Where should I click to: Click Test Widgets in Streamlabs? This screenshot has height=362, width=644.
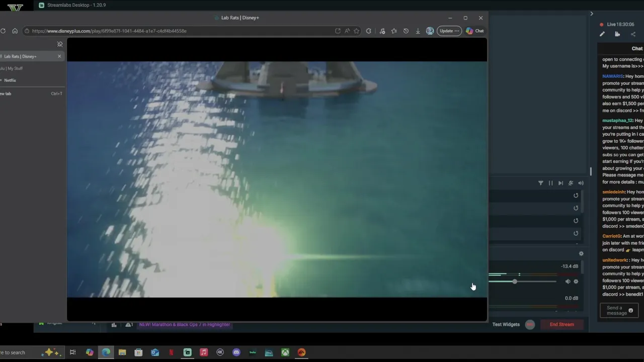click(506, 324)
